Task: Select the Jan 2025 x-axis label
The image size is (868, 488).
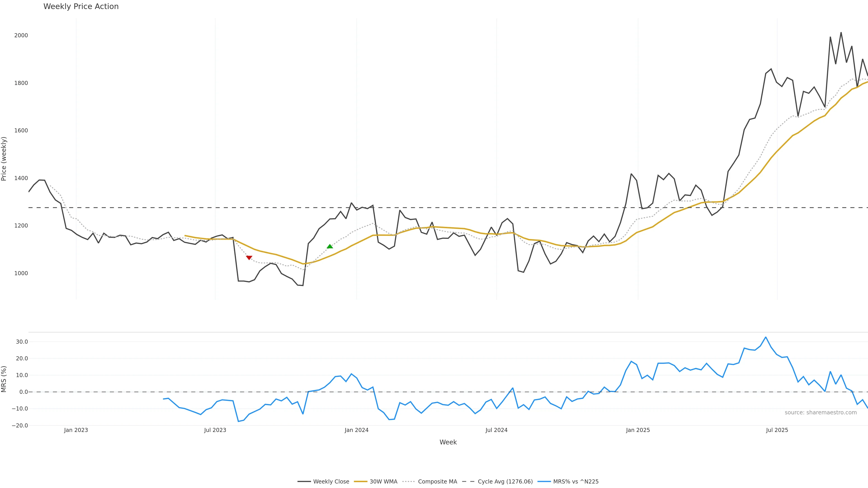Action: click(638, 430)
